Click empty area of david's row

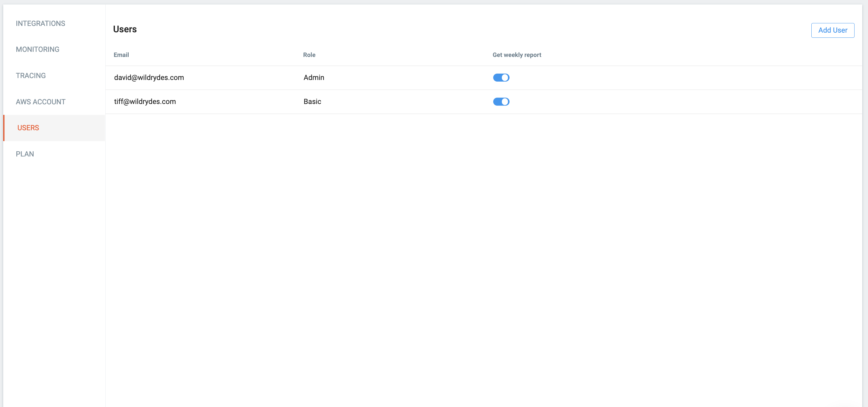[674, 78]
